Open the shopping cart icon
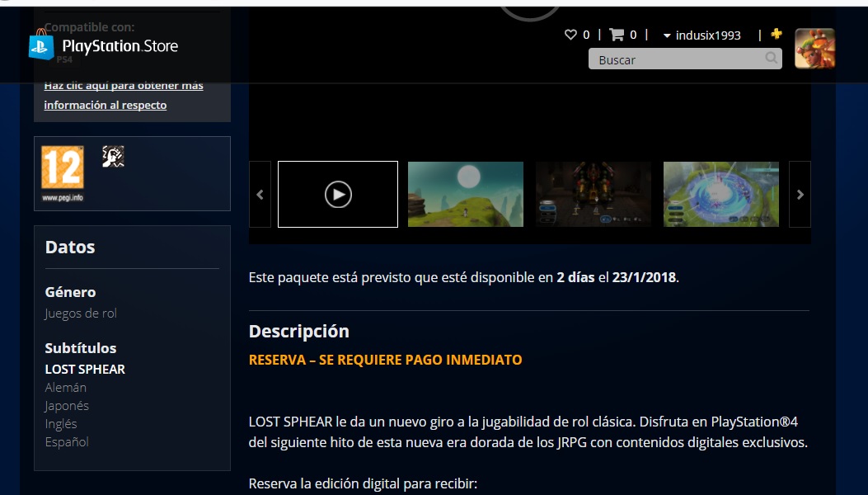Viewport: 868px width, 495px height. 617,35
